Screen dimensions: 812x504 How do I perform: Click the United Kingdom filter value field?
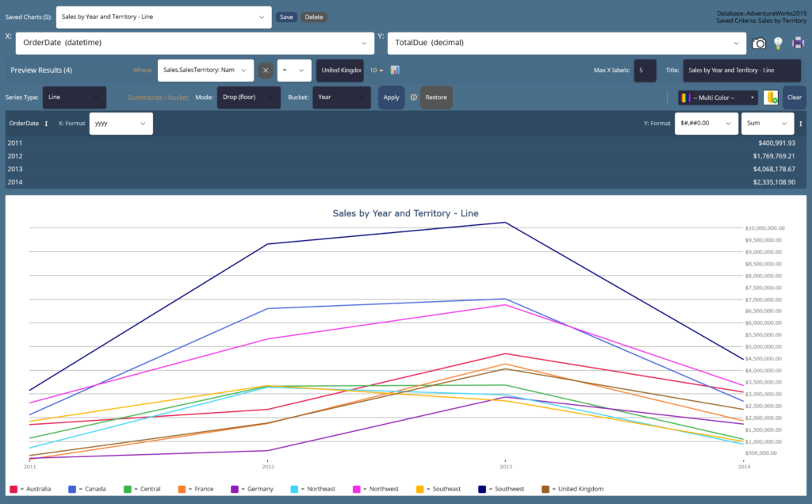[339, 71]
